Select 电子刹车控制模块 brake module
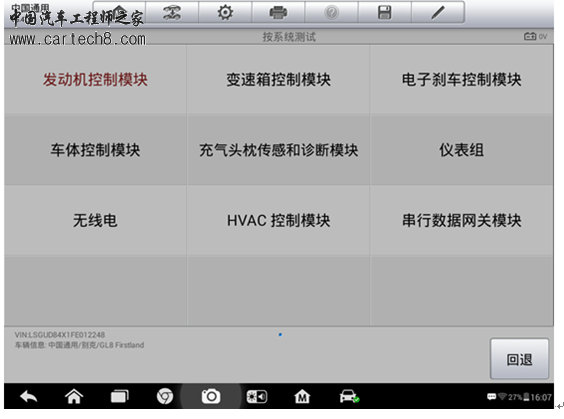The width and height of the screenshot is (564, 419). 461,79
